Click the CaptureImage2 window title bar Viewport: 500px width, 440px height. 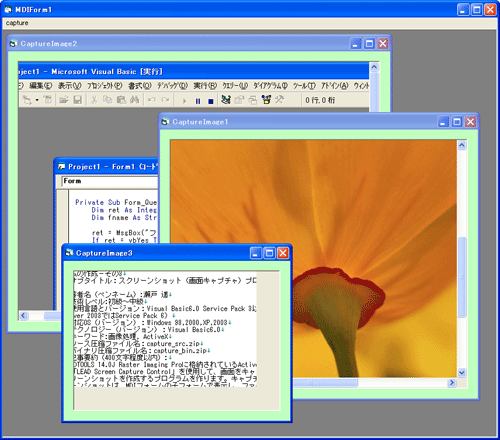pyautogui.click(x=199, y=44)
